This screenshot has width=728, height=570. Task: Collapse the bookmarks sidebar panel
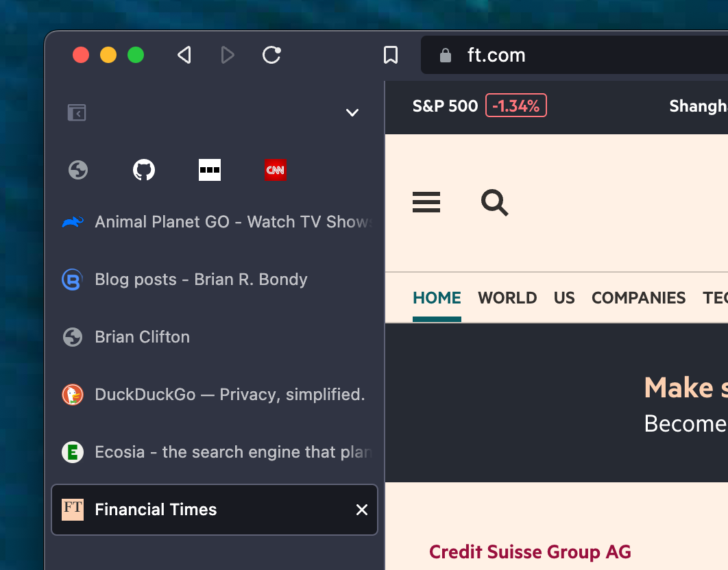point(76,113)
